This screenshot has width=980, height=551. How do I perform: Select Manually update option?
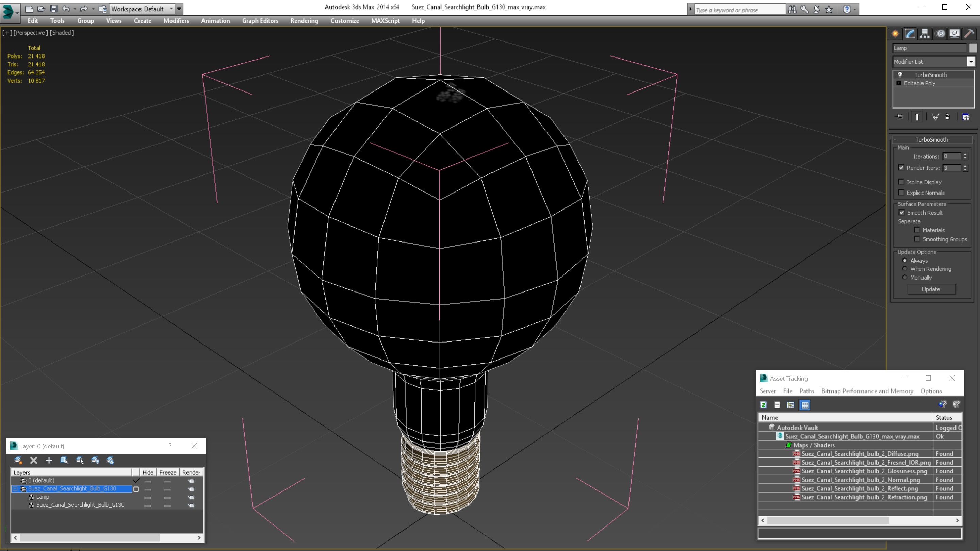pos(905,278)
